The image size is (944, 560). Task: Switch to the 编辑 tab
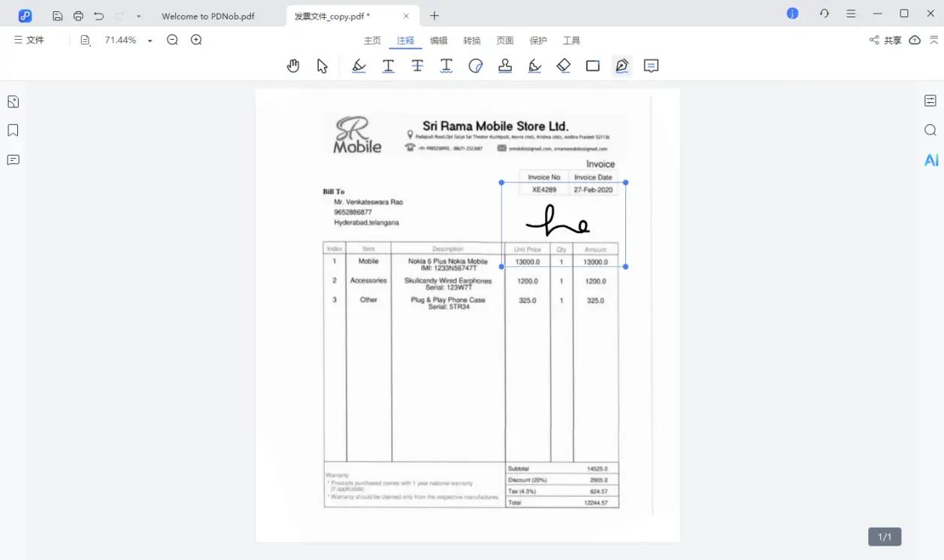coord(439,41)
